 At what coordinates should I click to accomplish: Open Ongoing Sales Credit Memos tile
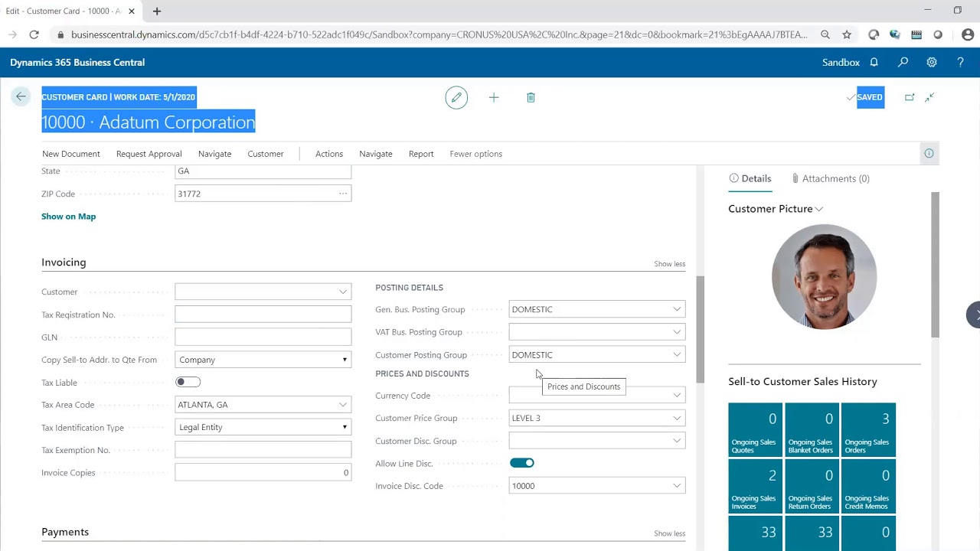coord(868,487)
